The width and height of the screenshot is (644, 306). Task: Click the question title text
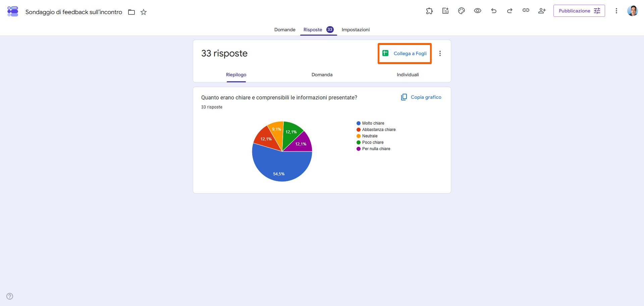click(x=279, y=97)
